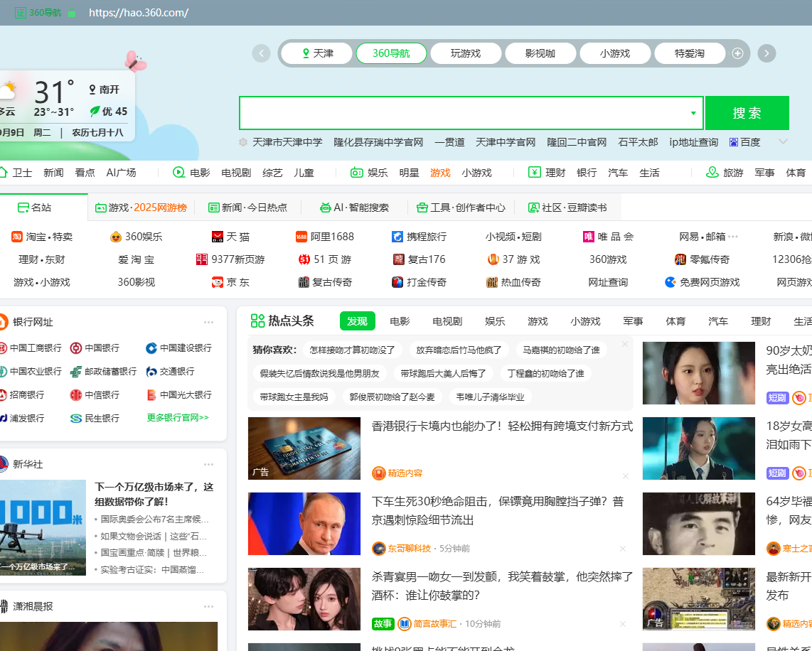The width and height of the screenshot is (812, 651).
Task: Open the AI·智能搜索 tab
Action: tap(354, 208)
